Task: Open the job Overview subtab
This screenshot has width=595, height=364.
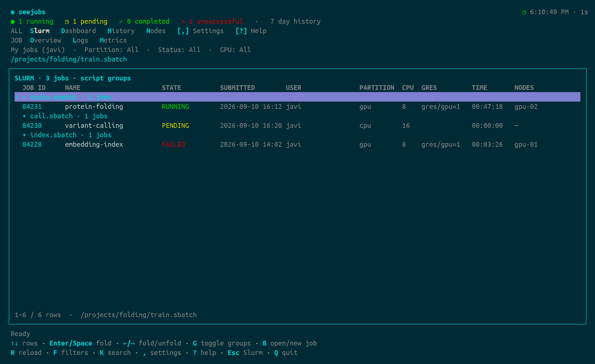Action: tap(46, 40)
